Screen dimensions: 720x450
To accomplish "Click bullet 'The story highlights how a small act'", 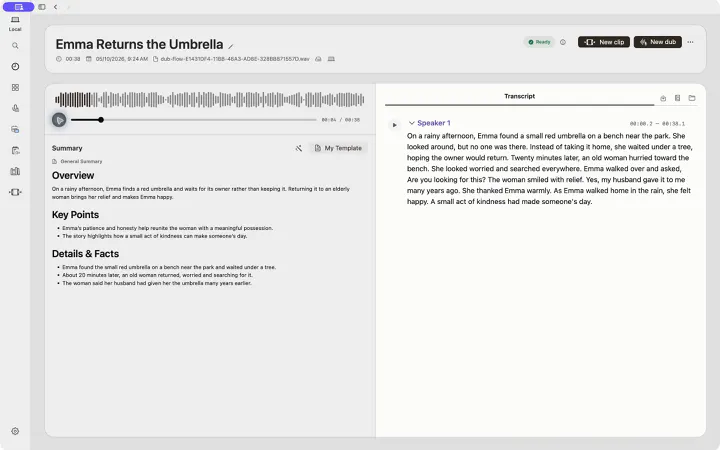I will 154,236.
